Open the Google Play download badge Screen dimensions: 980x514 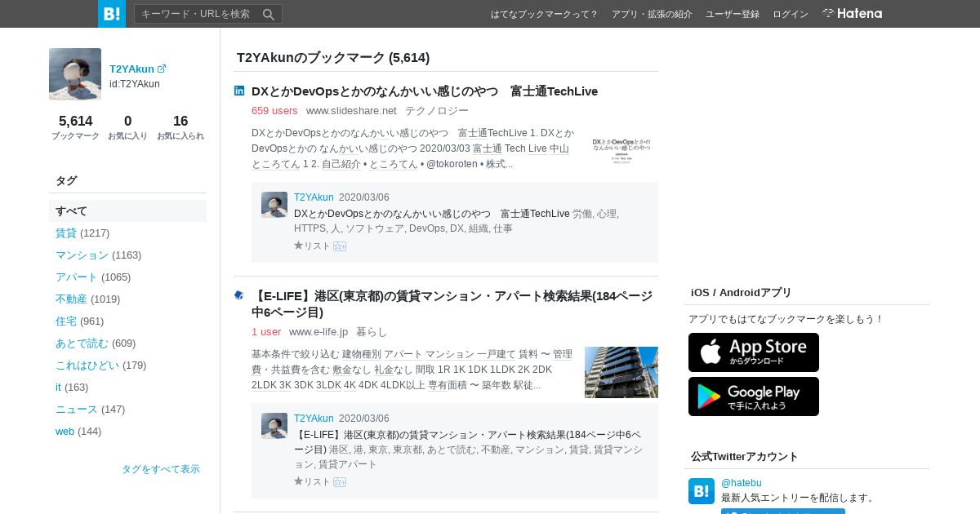point(754,397)
